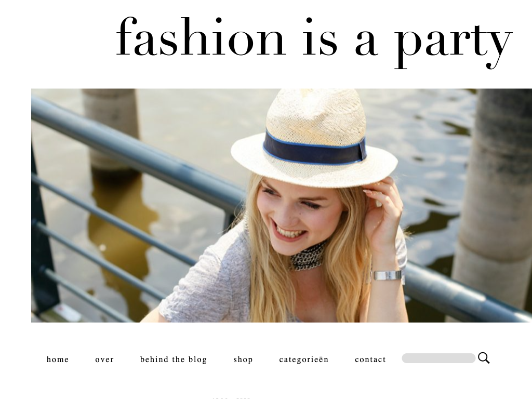532x399 pixels.
Task: Open the home page link
Action: pyautogui.click(x=58, y=360)
